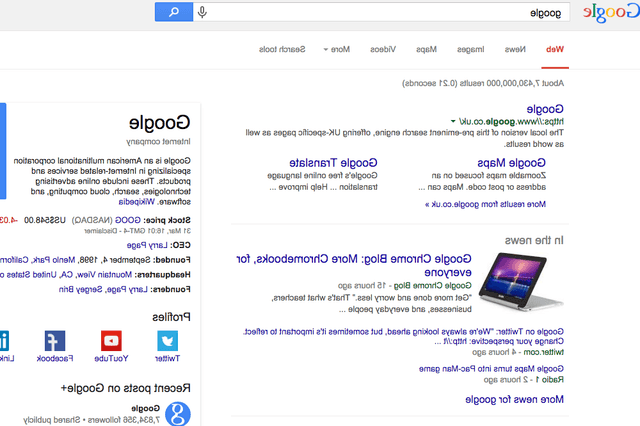
Task: Click More news for google
Action: (x=514, y=399)
